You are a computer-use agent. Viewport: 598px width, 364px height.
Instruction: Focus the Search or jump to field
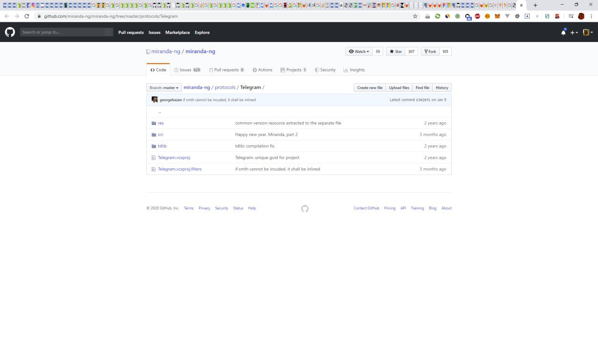66,32
